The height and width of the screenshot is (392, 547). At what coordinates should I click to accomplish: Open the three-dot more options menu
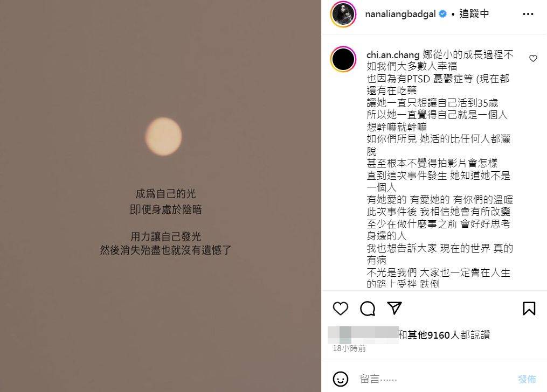coord(528,14)
